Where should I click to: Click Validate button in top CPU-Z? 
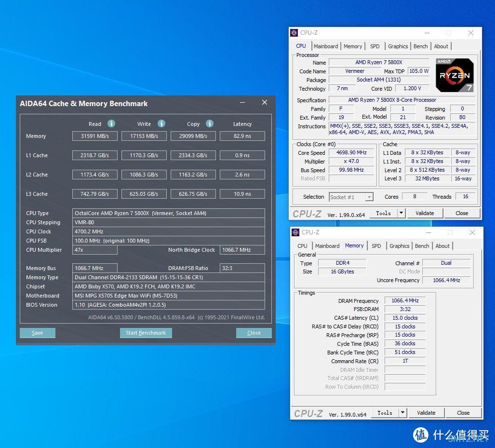(x=425, y=213)
